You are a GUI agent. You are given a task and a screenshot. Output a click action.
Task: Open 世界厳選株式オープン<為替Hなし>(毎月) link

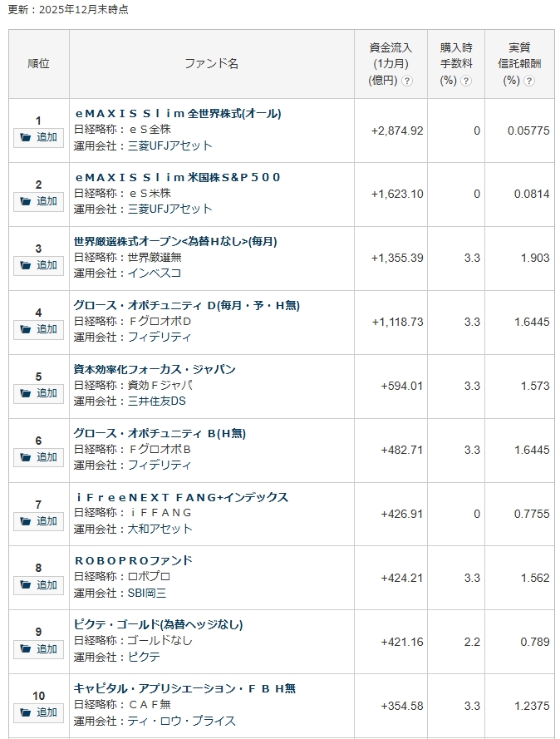coord(175,241)
